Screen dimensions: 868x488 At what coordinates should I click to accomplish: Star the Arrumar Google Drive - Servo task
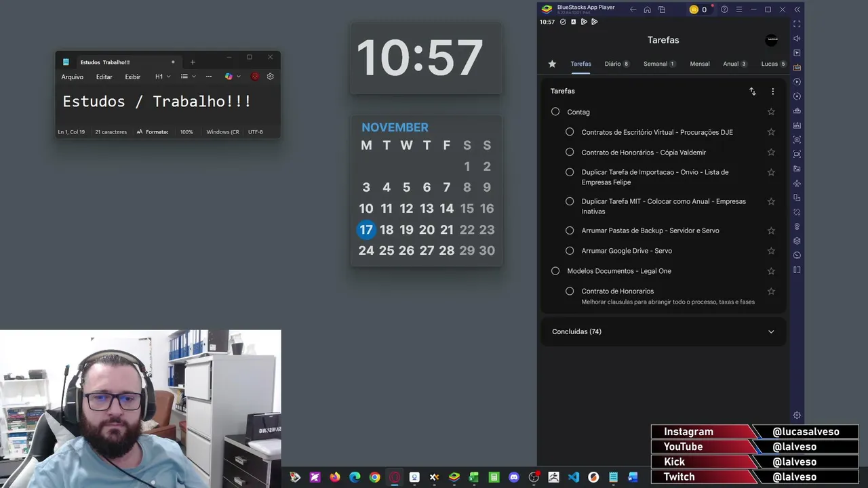click(771, 251)
